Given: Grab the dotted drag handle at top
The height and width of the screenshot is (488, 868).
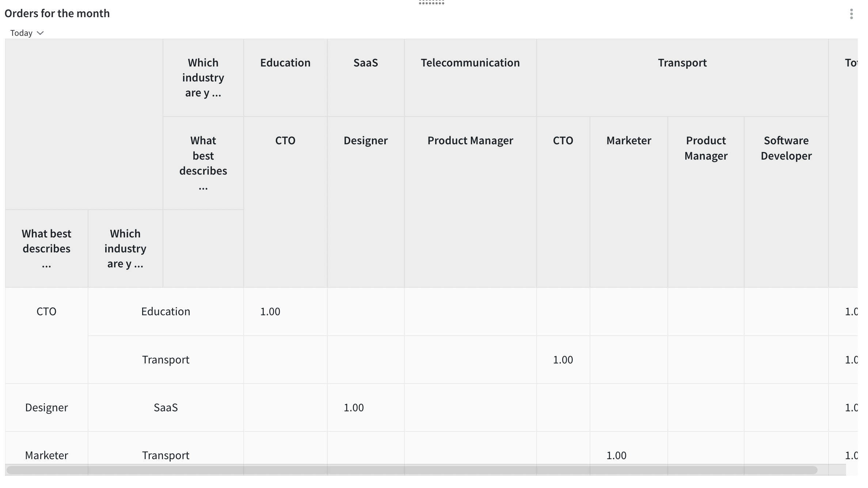Looking at the screenshot, I should (x=431, y=3).
